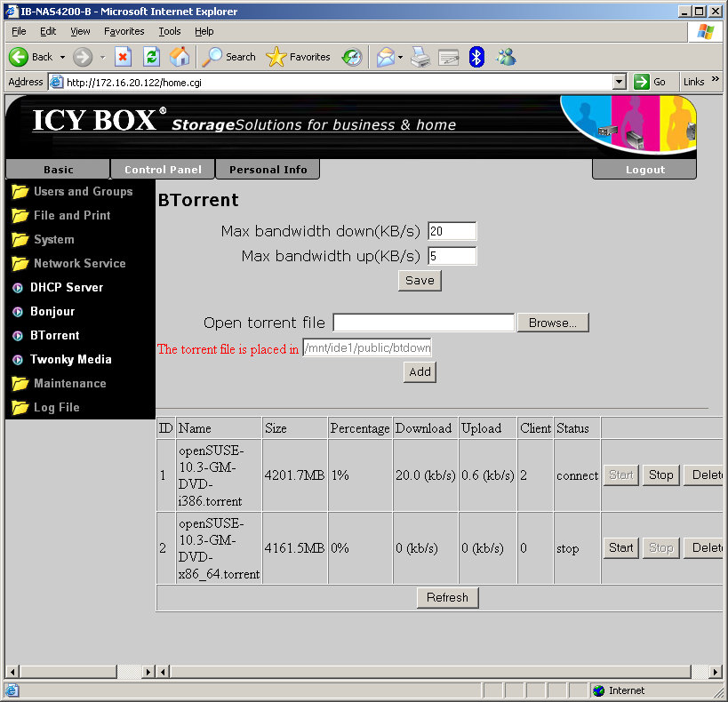Open the Help menu

click(204, 31)
